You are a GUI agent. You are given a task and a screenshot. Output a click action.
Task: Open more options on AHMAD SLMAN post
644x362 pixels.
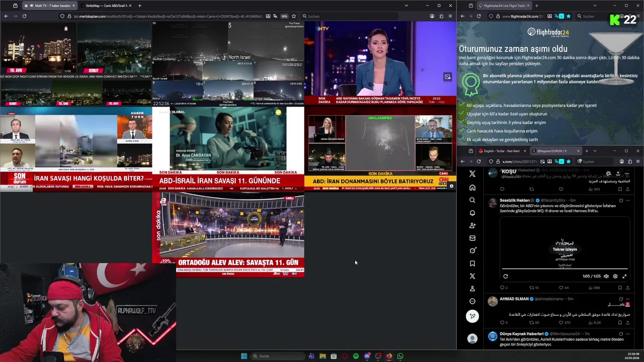pos(627,299)
